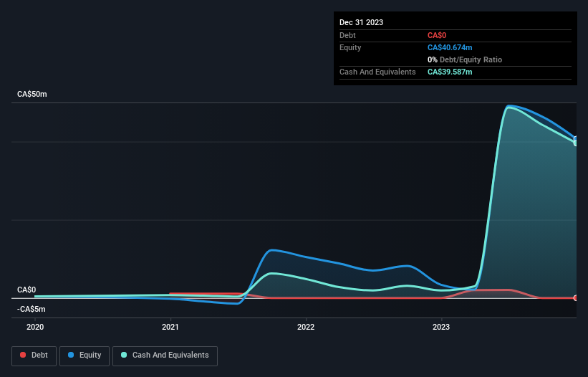Click the red debt endpoint marker on chart
588x377 pixels.
[576, 298]
